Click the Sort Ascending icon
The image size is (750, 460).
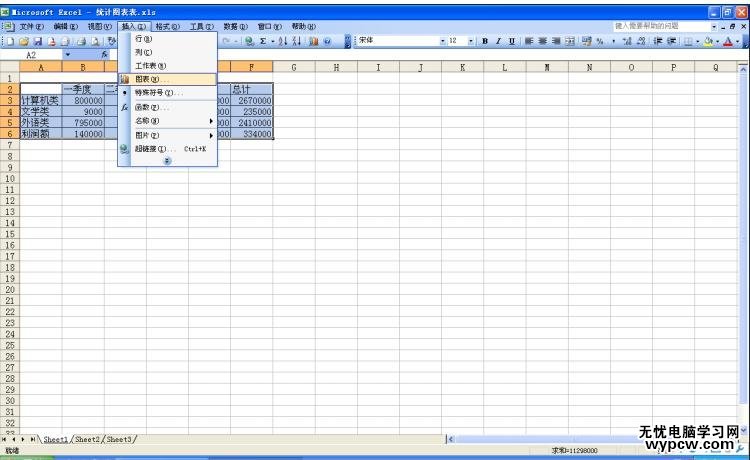[x=283, y=41]
